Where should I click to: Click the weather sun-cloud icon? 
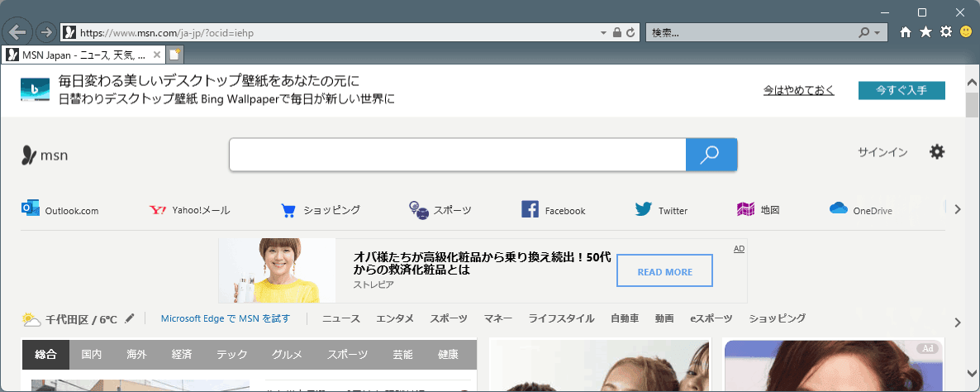(31, 319)
